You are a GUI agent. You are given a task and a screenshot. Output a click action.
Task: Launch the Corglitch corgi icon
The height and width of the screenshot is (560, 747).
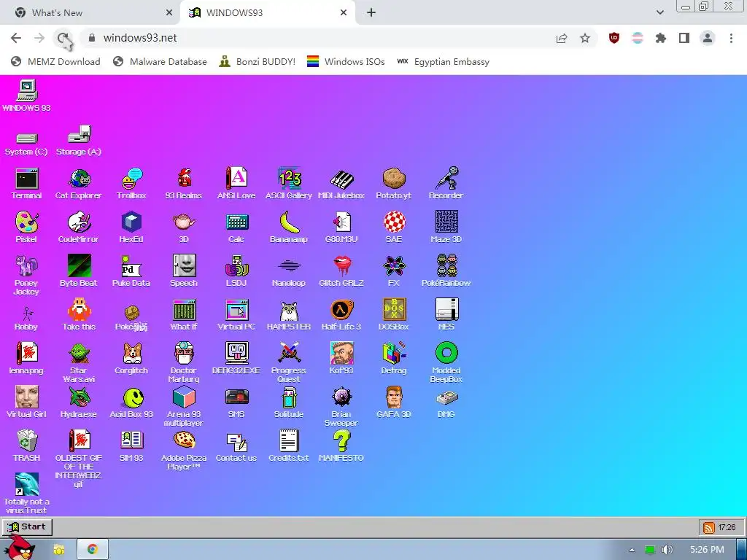pos(131,359)
